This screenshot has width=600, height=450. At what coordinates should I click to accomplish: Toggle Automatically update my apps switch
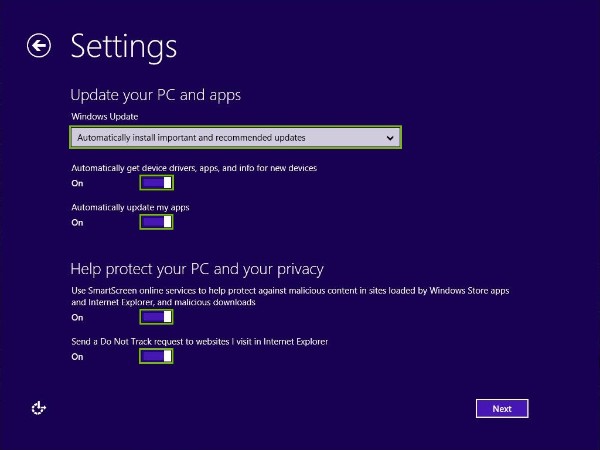157,222
